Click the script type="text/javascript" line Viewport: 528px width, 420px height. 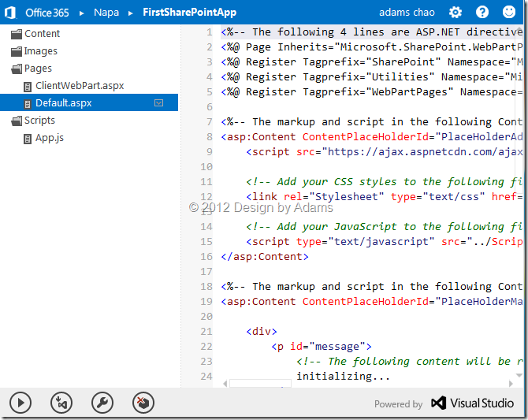click(385, 241)
